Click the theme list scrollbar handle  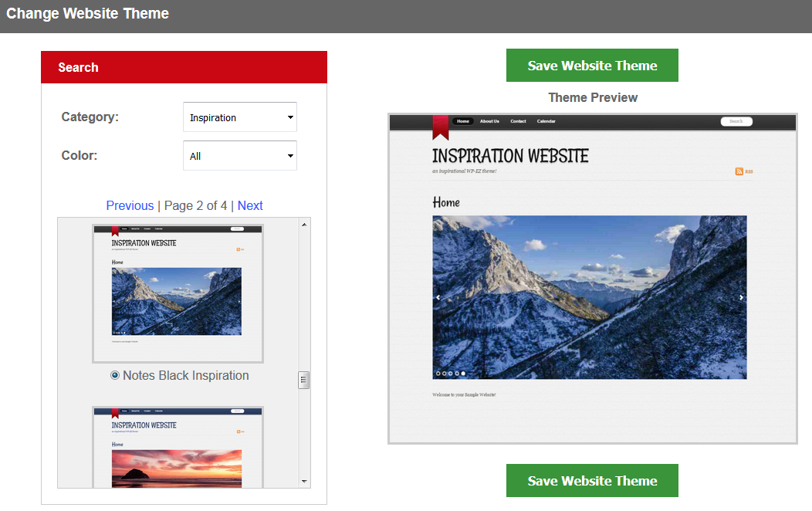coord(304,380)
